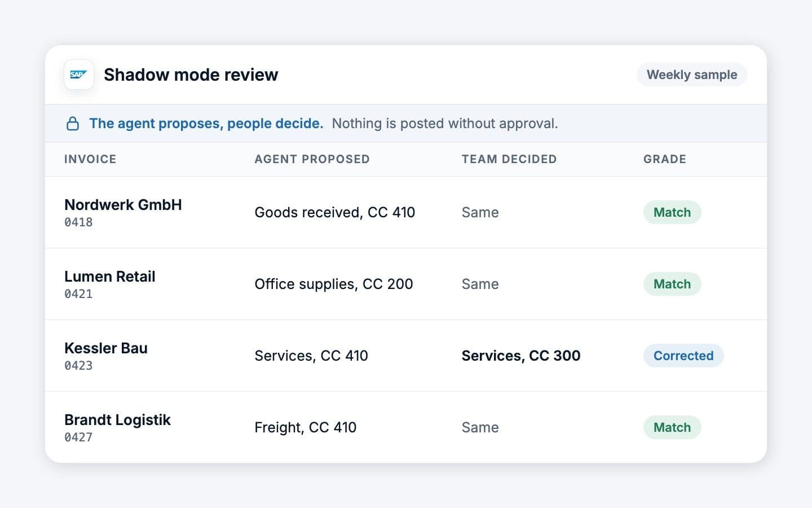Click invoice number 0423
The width and height of the screenshot is (812, 508).
tap(78, 366)
